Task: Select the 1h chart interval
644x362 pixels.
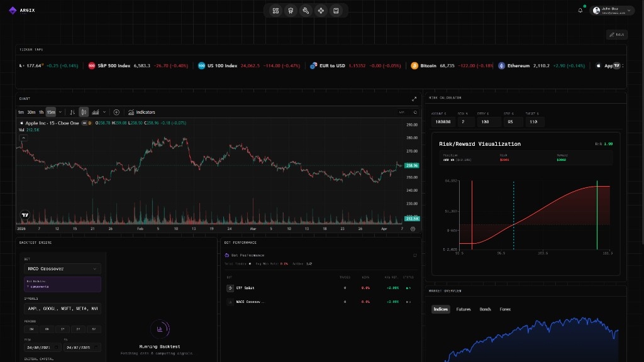Action: coord(41,112)
